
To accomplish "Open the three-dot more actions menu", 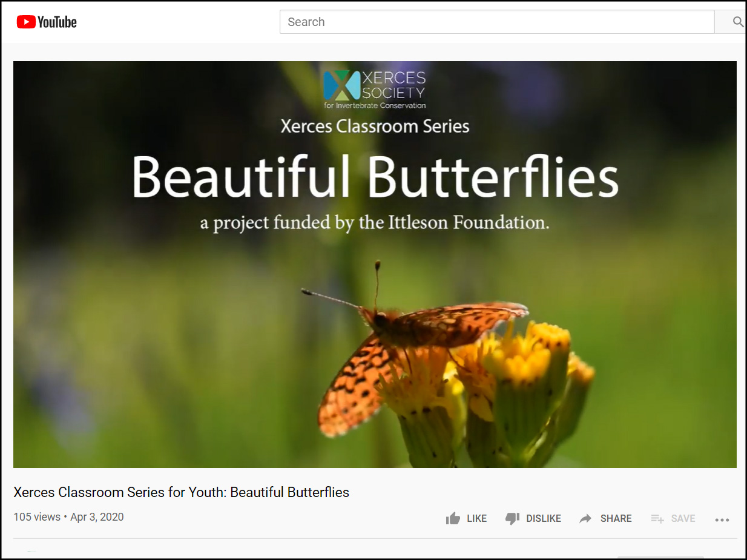I will click(722, 519).
